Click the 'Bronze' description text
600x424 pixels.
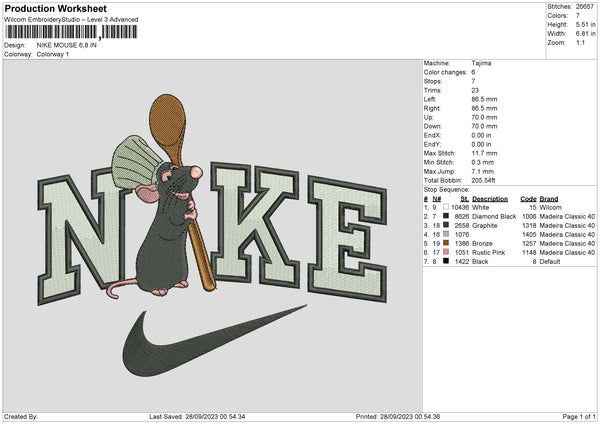tap(482, 243)
